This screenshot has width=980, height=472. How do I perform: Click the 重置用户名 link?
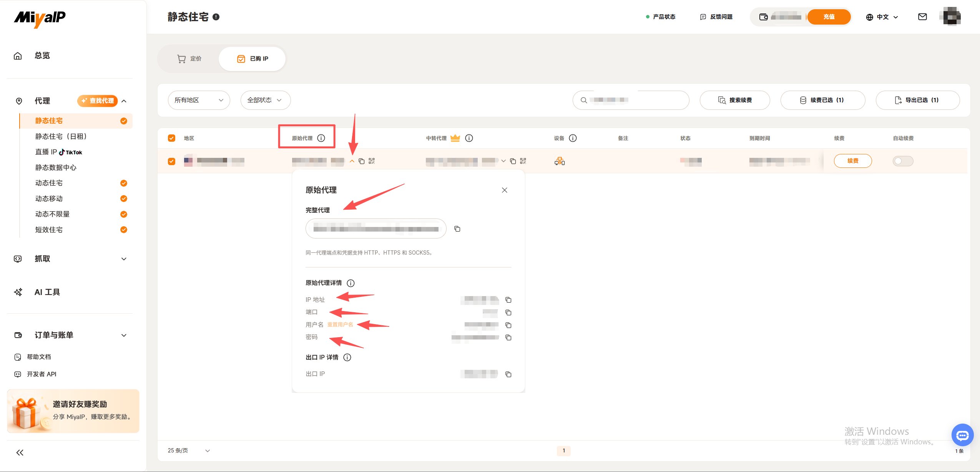[x=340, y=325]
